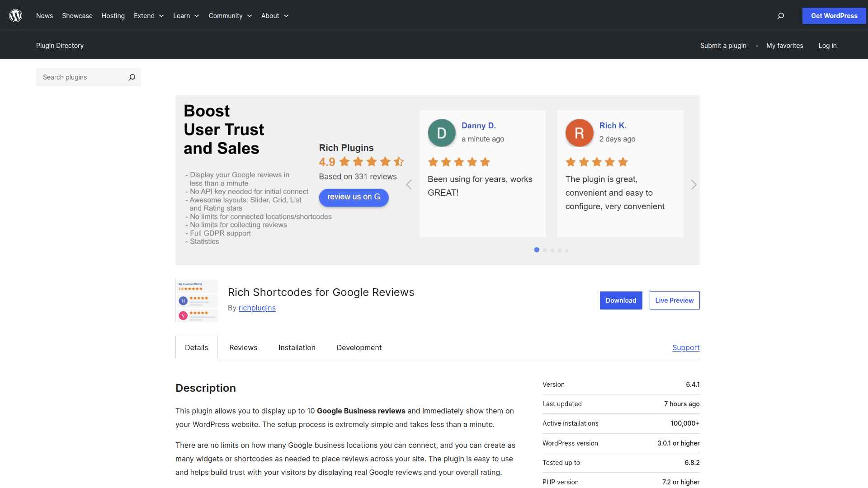Open the Live Preview
Viewport: 868px width, 488px height.
[675, 300]
